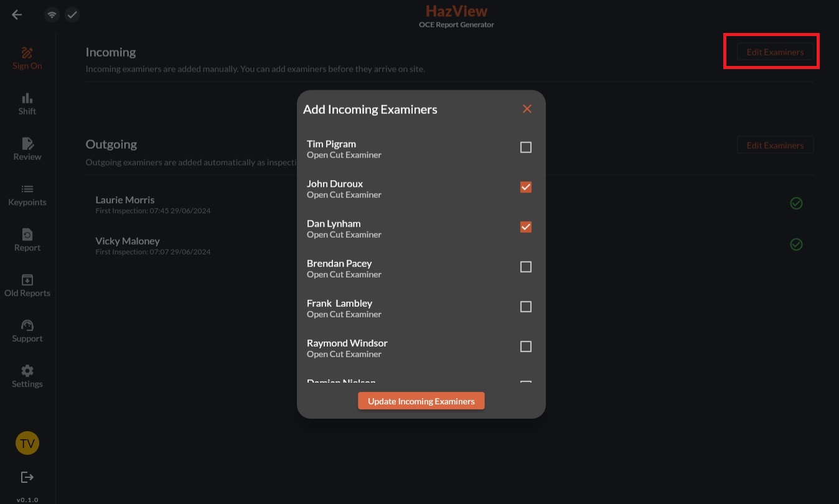Click Edit Examiners for Incoming section

click(x=775, y=52)
